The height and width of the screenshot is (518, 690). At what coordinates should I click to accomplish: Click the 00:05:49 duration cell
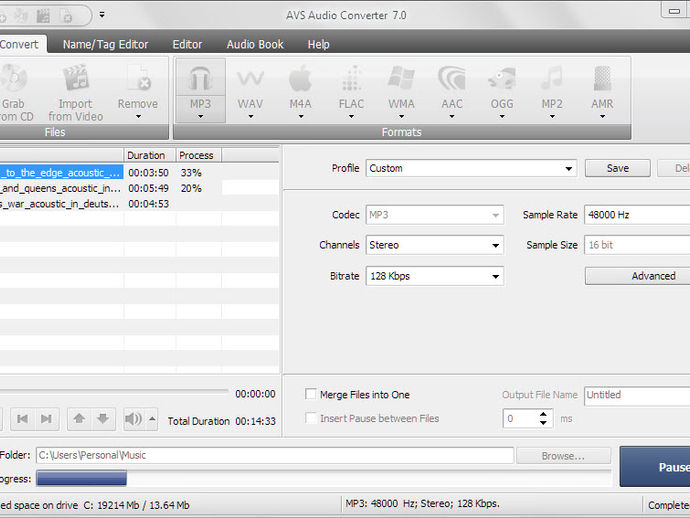point(149,188)
